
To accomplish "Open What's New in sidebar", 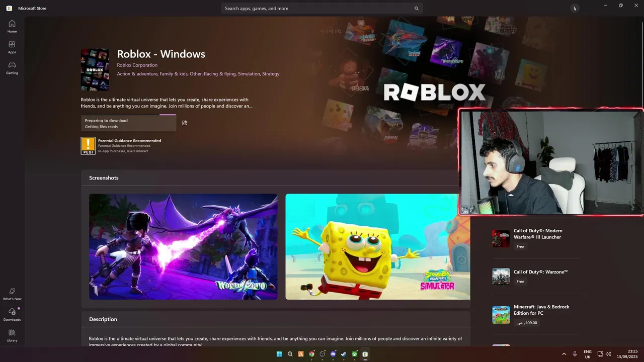I will pos(12,294).
